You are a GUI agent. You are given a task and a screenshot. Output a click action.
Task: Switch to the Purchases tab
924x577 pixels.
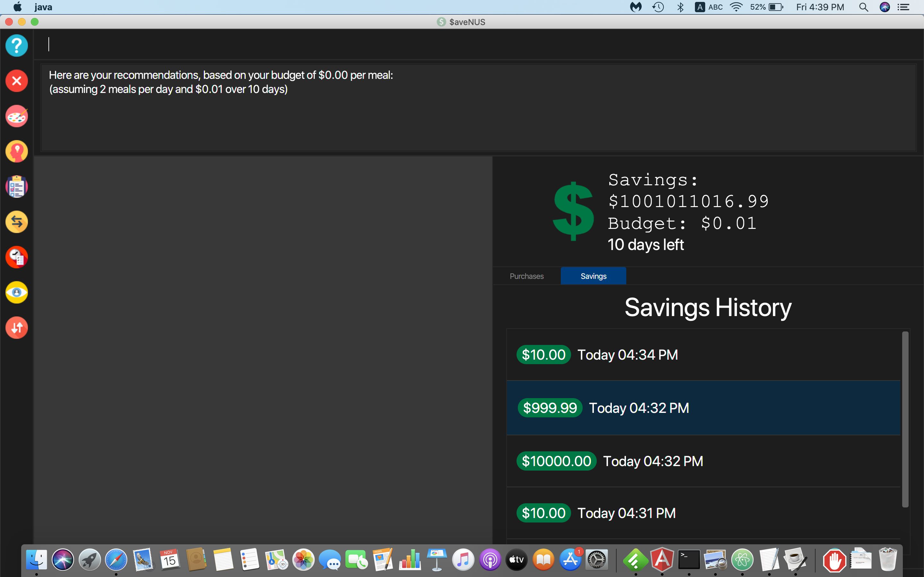[526, 276]
